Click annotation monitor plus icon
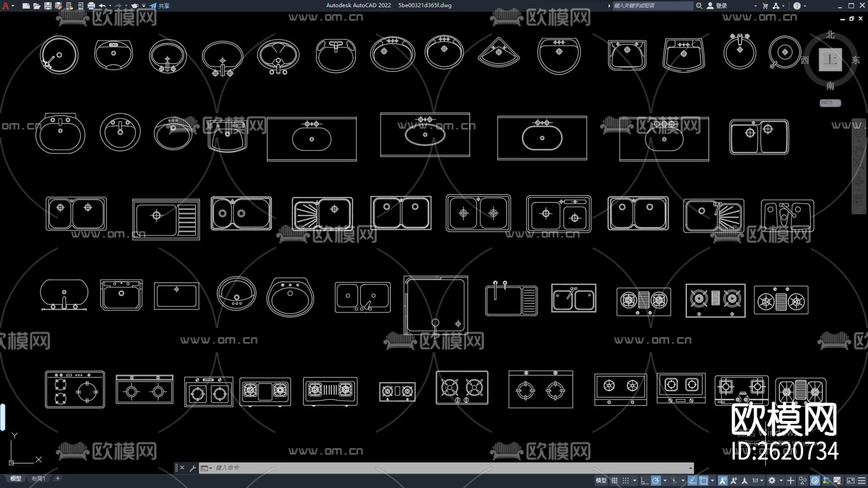 (790, 480)
